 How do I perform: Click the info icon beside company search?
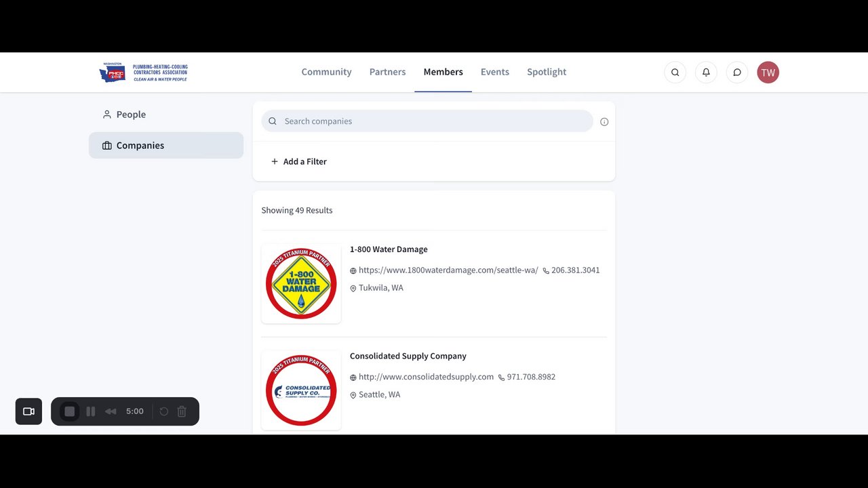pyautogui.click(x=604, y=122)
